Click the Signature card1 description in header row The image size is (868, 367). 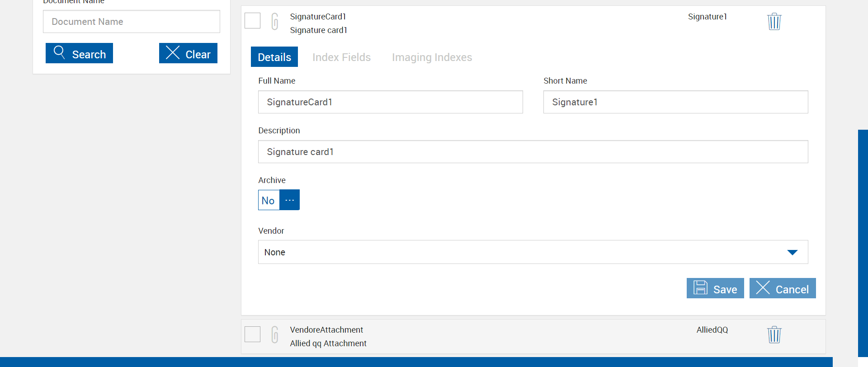coord(319,30)
